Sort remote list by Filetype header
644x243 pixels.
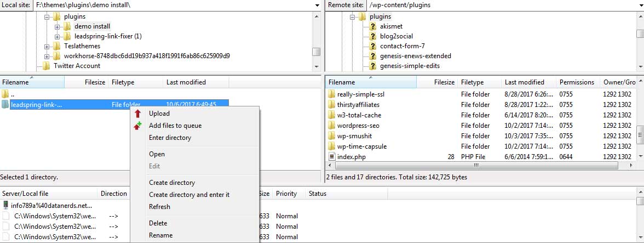pyautogui.click(x=480, y=82)
